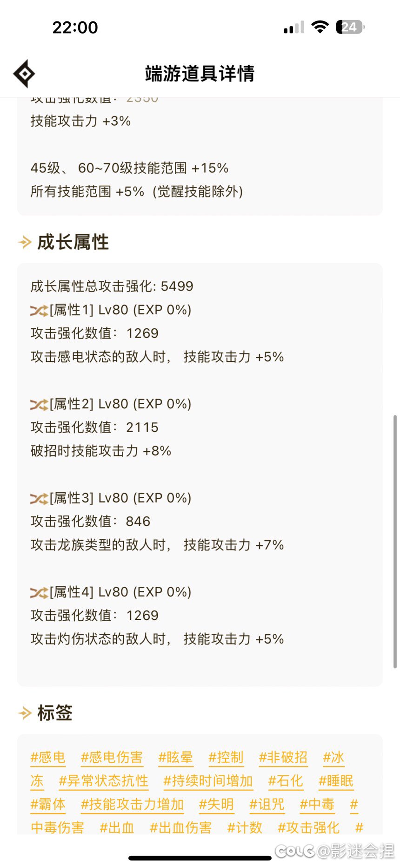The width and height of the screenshot is (400, 868).
Task: Open the #眩晕 tag
Action: (x=176, y=758)
